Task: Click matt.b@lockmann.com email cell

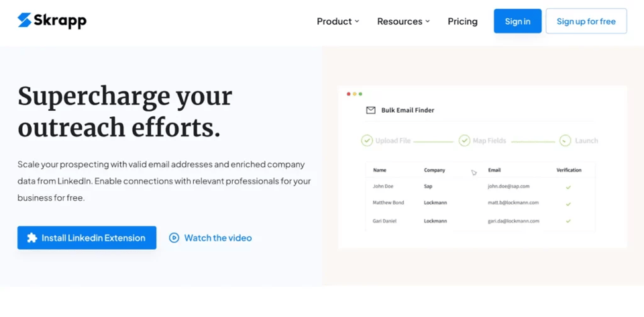Action: pos(513,202)
